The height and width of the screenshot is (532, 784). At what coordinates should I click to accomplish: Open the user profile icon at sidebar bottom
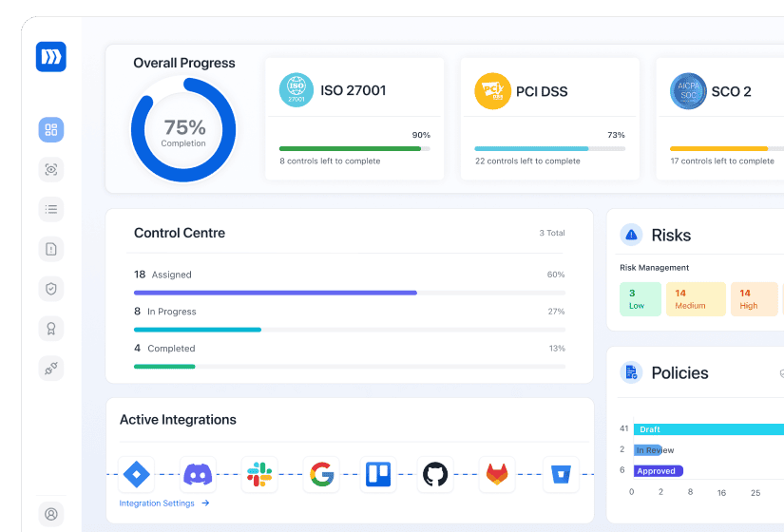pos(51,514)
